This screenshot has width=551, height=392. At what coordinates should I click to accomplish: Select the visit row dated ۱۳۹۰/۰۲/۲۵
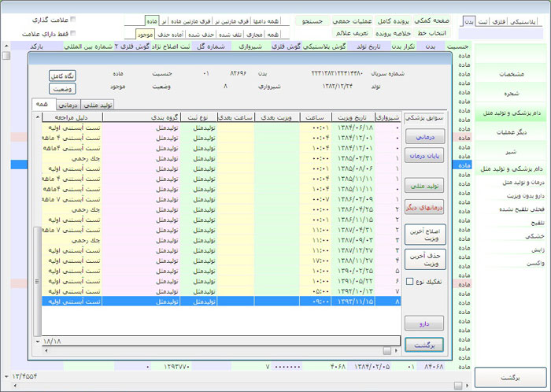pos(221,271)
